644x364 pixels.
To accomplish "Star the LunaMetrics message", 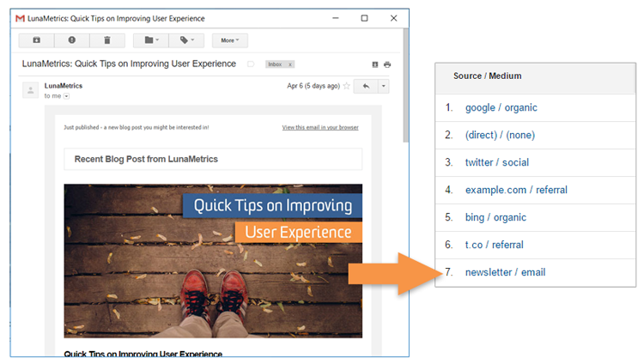I will (347, 86).
